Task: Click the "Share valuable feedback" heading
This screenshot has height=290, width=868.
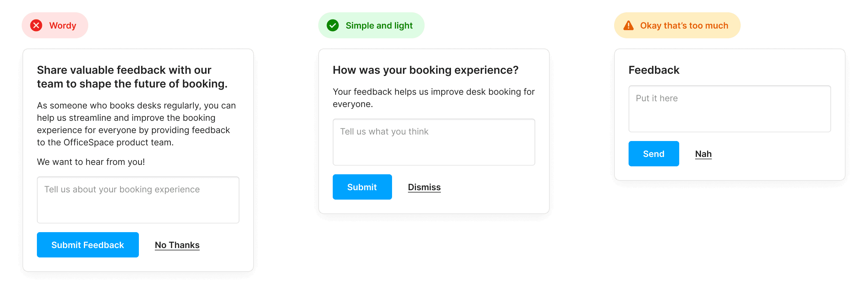Action: (x=132, y=77)
